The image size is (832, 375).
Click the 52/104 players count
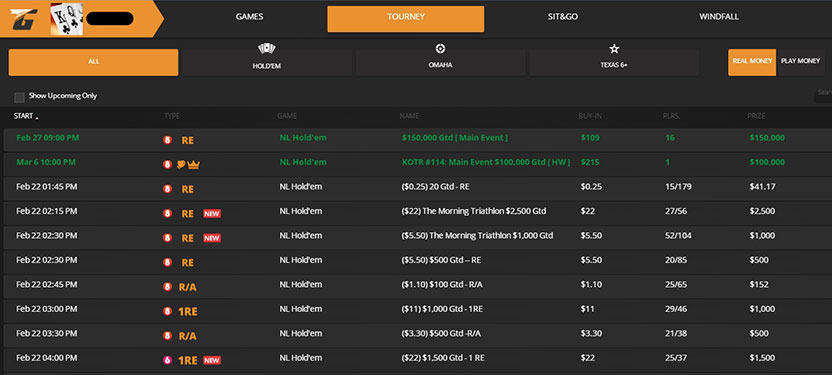[x=678, y=236]
